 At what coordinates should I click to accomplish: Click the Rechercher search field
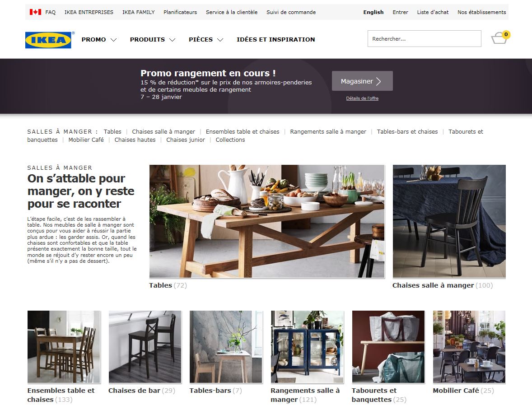pyautogui.click(x=424, y=39)
